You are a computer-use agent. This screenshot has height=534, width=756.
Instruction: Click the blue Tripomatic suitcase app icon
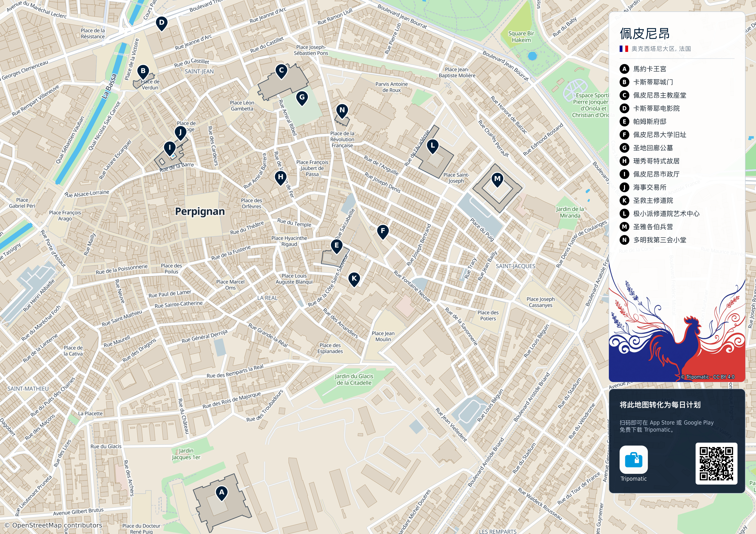point(633,459)
